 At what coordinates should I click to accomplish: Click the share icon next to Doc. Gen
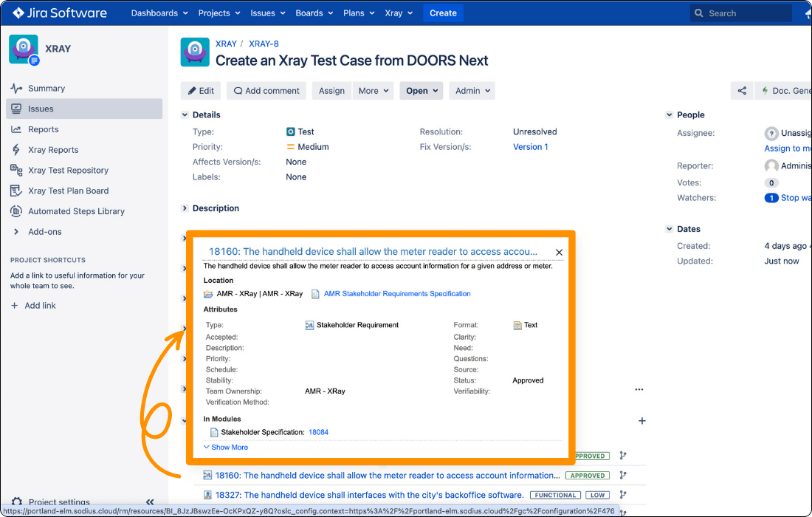click(x=743, y=90)
